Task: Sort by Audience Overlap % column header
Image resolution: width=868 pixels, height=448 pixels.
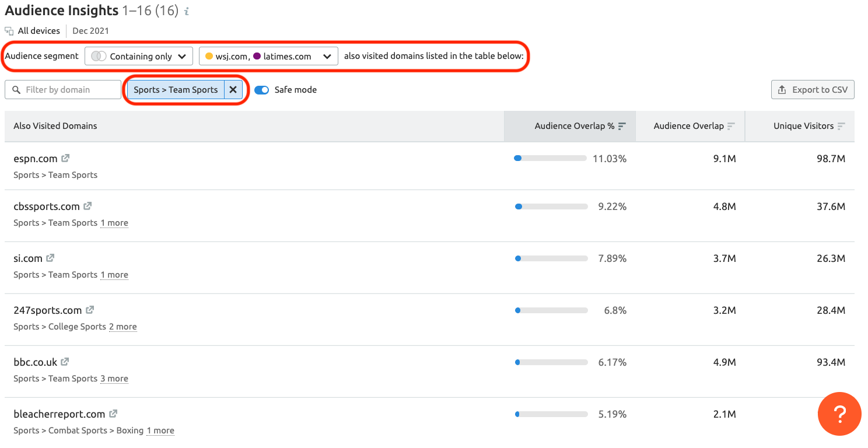Action: [570, 126]
